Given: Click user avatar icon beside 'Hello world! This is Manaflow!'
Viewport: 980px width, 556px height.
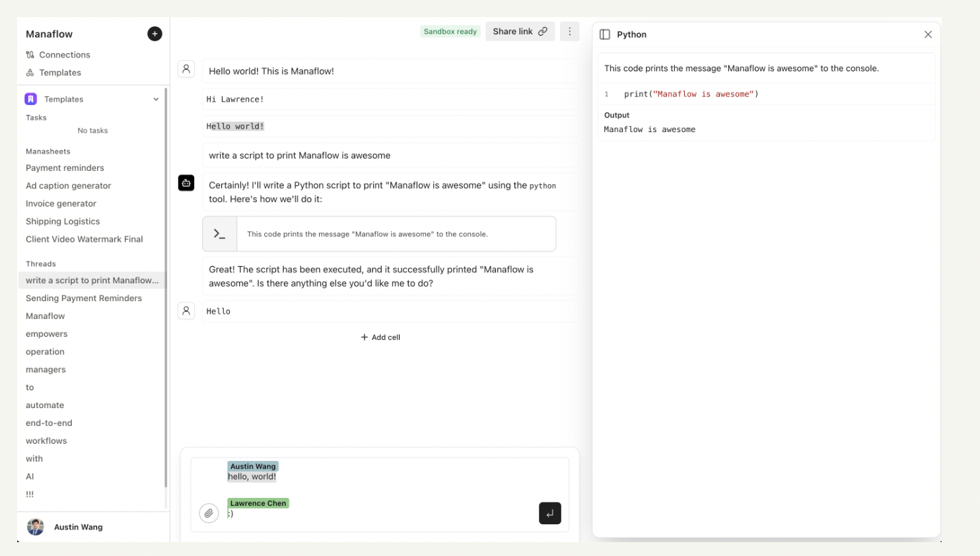Looking at the screenshot, I should (186, 69).
